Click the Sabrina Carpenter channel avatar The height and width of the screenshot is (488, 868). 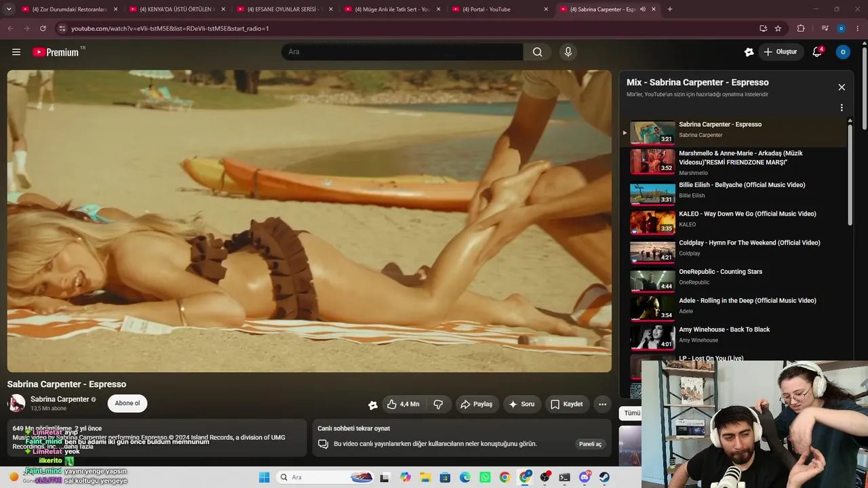click(16, 403)
